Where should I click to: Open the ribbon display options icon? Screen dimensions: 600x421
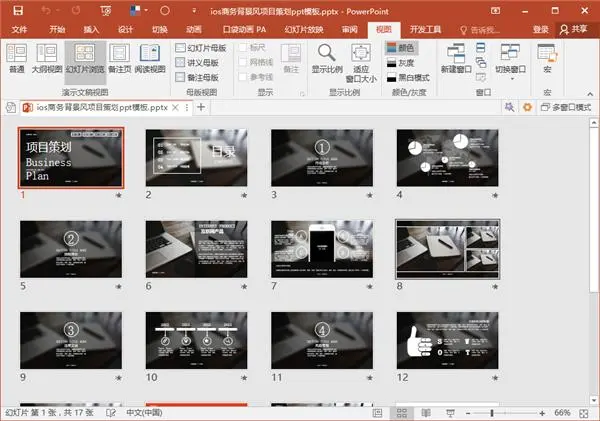(x=496, y=11)
